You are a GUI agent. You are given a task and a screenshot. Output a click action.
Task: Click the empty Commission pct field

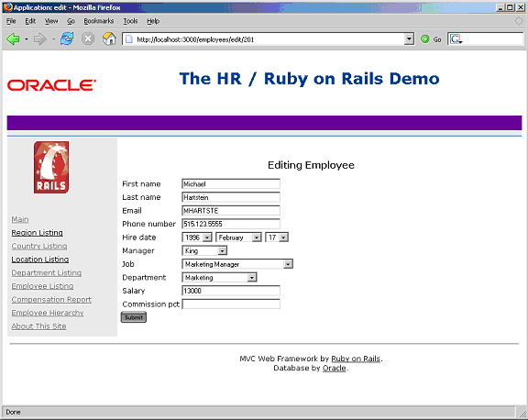tap(231, 304)
